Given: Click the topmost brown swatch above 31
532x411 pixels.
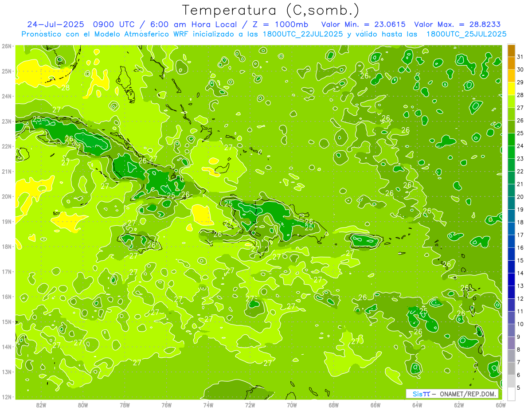Looking at the screenshot, I should click(x=511, y=51).
